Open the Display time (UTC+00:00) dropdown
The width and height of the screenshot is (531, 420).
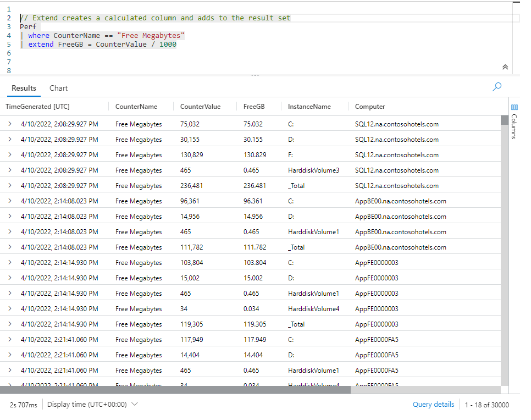[x=92, y=405]
